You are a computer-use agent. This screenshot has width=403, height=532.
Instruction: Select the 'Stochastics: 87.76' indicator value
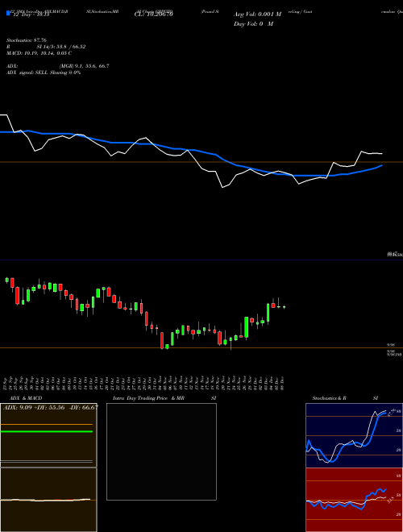click(27, 40)
